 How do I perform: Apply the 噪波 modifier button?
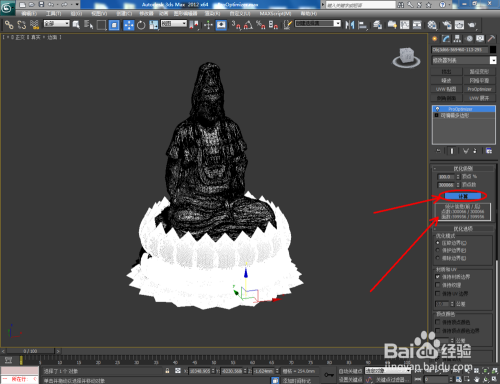click(446, 80)
